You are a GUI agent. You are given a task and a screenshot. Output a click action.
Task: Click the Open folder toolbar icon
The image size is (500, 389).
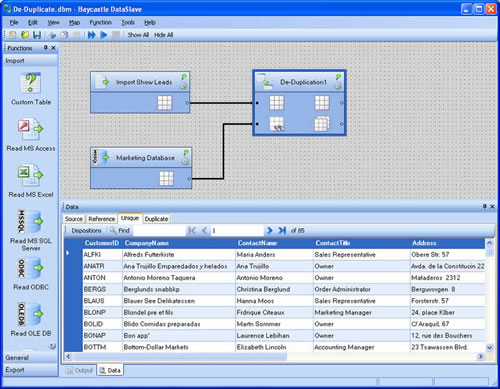[25, 35]
